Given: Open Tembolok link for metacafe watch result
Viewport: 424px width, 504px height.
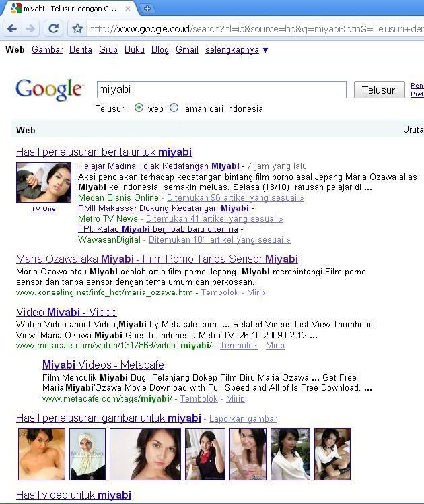Looking at the screenshot, I should point(239,346).
